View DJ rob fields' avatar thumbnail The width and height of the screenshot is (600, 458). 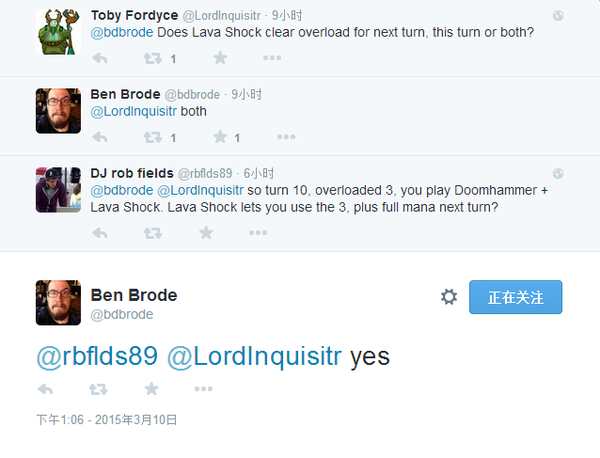point(58,189)
